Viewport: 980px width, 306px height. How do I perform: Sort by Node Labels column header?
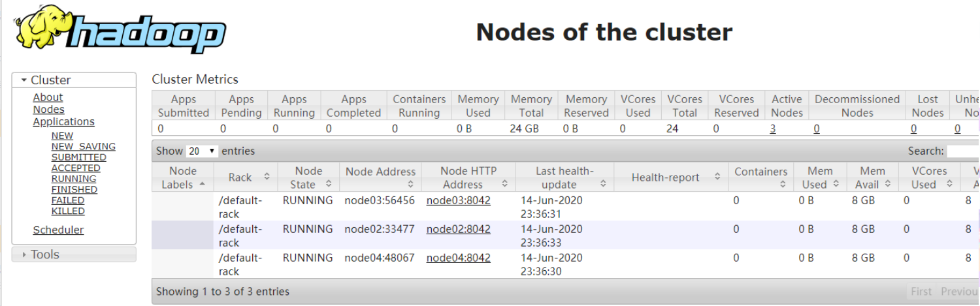183,177
